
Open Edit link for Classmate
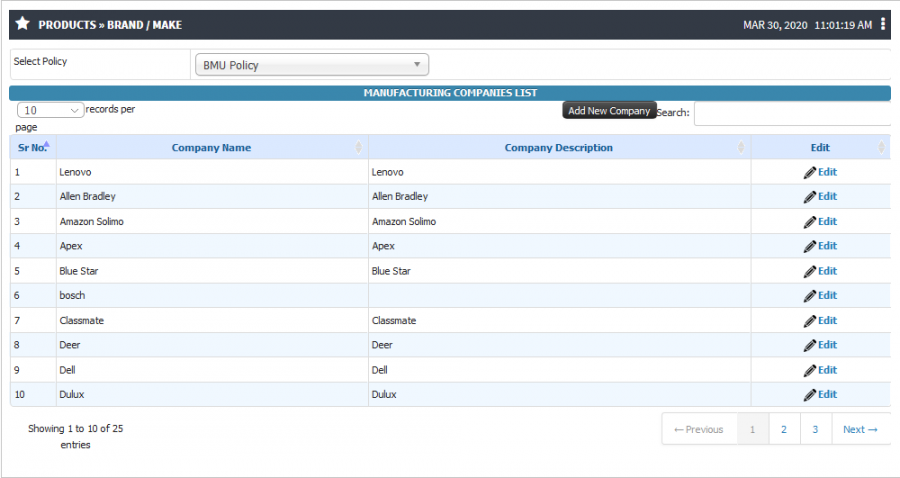pyautogui.click(x=827, y=320)
